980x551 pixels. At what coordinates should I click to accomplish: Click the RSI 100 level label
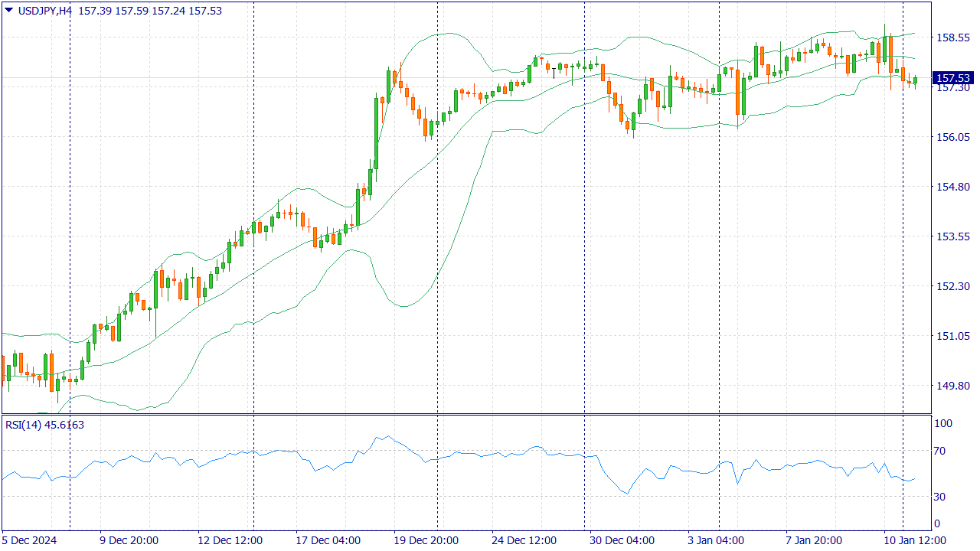coord(943,423)
